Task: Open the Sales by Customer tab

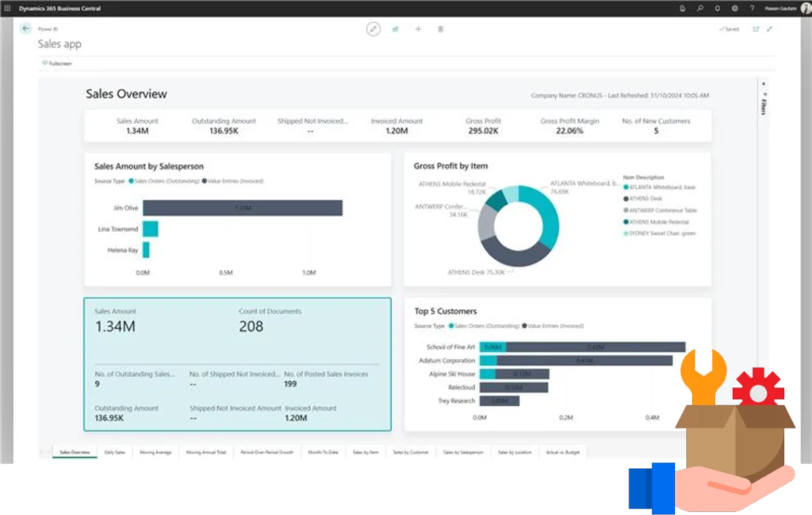Action: [x=411, y=452]
